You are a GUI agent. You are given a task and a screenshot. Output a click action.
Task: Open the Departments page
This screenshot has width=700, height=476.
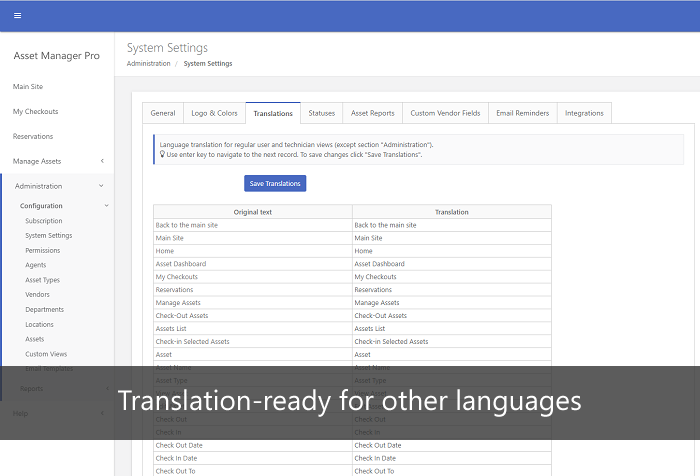(x=44, y=309)
